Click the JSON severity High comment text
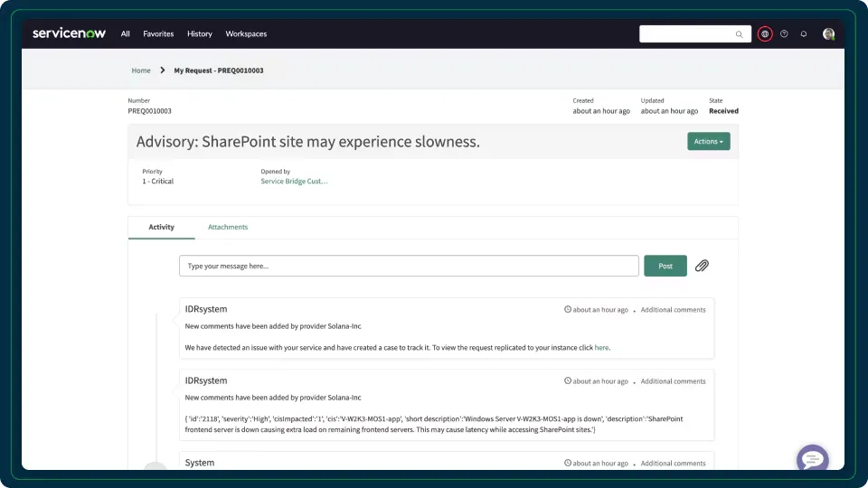 (434, 424)
